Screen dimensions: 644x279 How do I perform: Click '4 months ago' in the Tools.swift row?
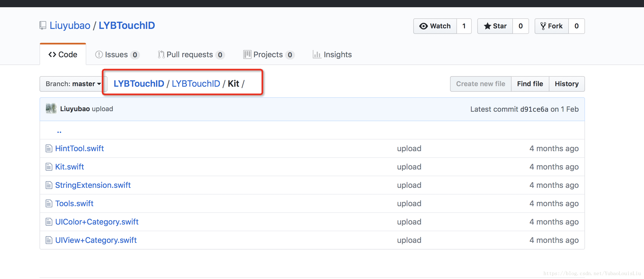click(x=554, y=204)
